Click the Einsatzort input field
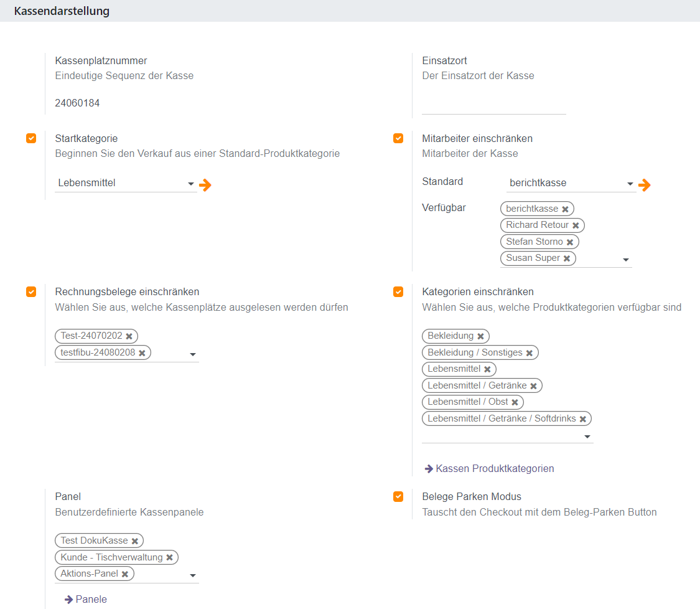 pos(493,105)
